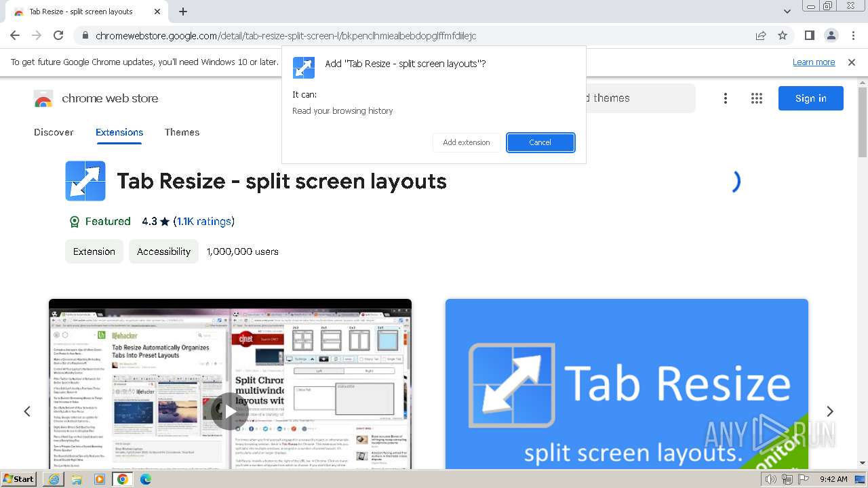Open web store more options menu
This screenshot has height=488, width=868.
(x=726, y=98)
